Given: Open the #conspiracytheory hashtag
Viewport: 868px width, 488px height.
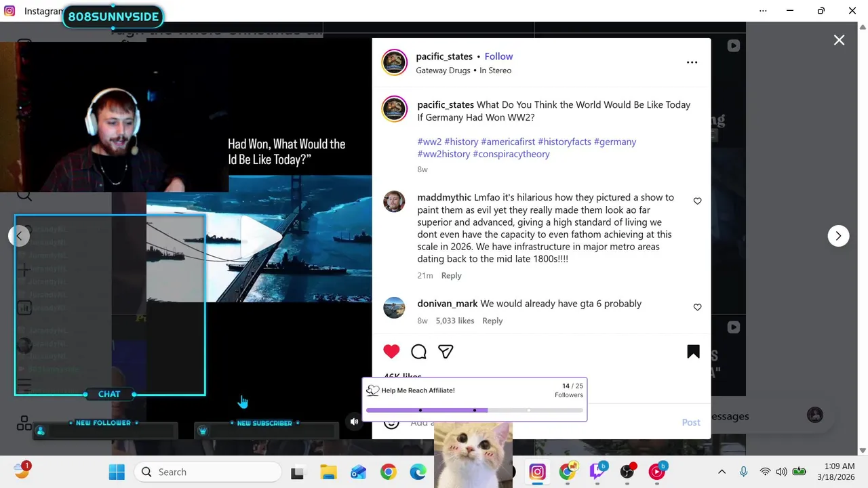Looking at the screenshot, I should (511, 154).
